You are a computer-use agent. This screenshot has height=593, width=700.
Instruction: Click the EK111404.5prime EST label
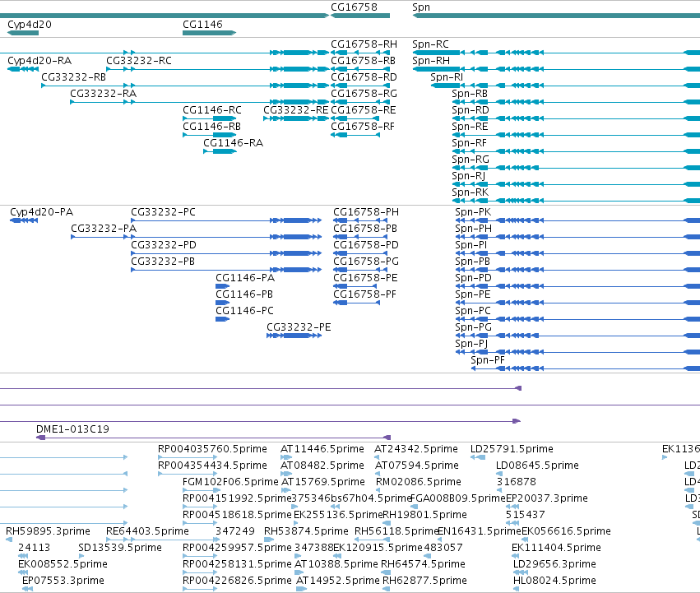556,548
